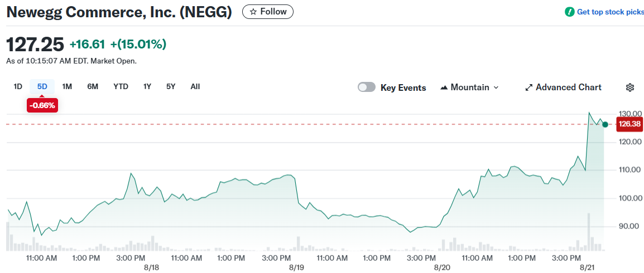This screenshot has width=644, height=273.
Task: Open the Mountain chart type dropdown
Action: point(469,87)
